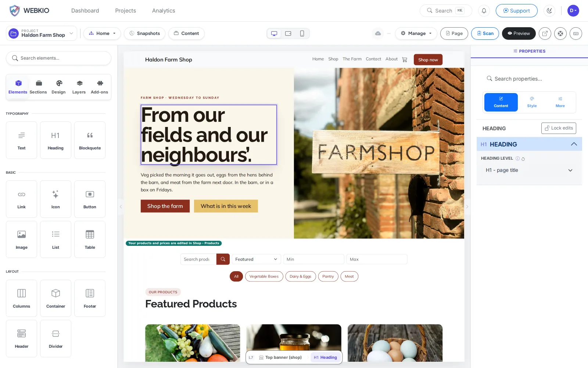Switch to desktop viewport

pyautogui.click(x=274, y=33)
